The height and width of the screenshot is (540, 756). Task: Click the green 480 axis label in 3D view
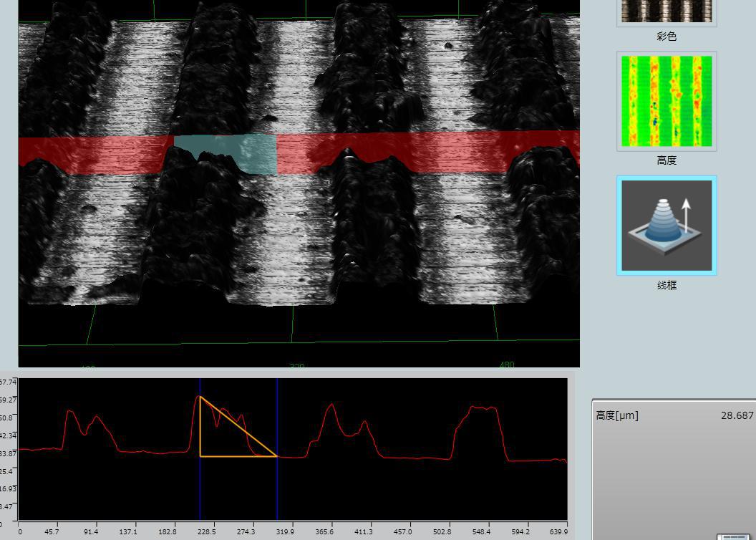(x=506, y=365)
